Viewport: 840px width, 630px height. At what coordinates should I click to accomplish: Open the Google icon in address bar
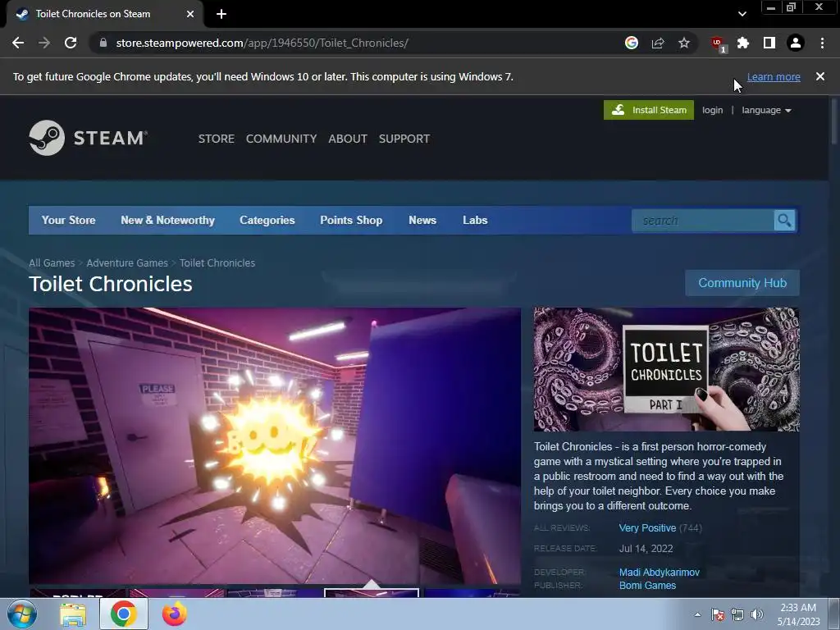click(632, 43)
